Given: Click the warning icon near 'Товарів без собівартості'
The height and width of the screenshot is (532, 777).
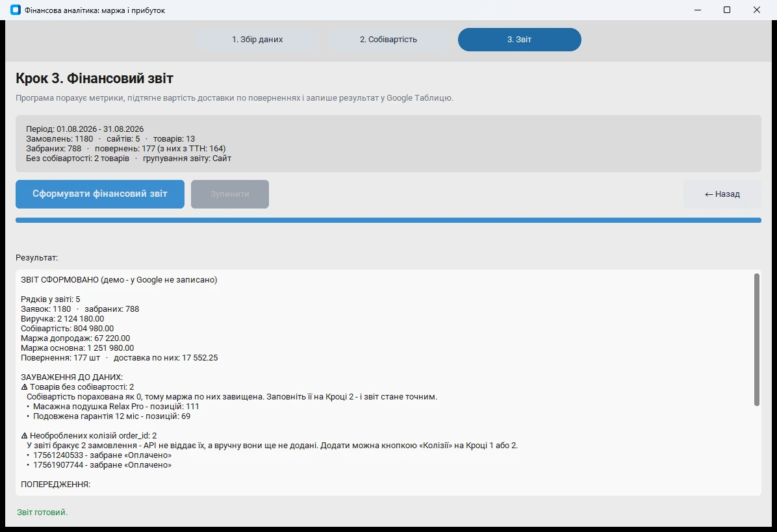Looking at the screenshot, I should tap(24, 387).
